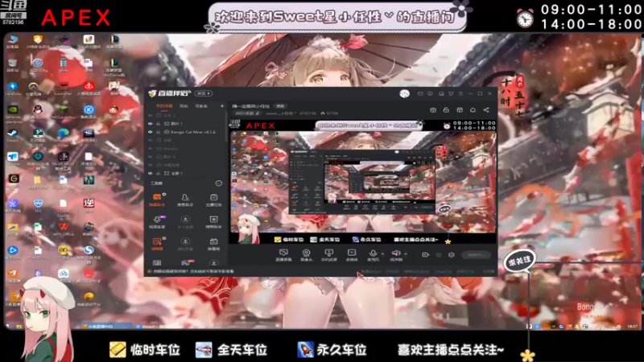Click taskbar clock in captured desktop
Image resolution: width=644 pixels, height=362 pixels.
click(x=633, y=327)
